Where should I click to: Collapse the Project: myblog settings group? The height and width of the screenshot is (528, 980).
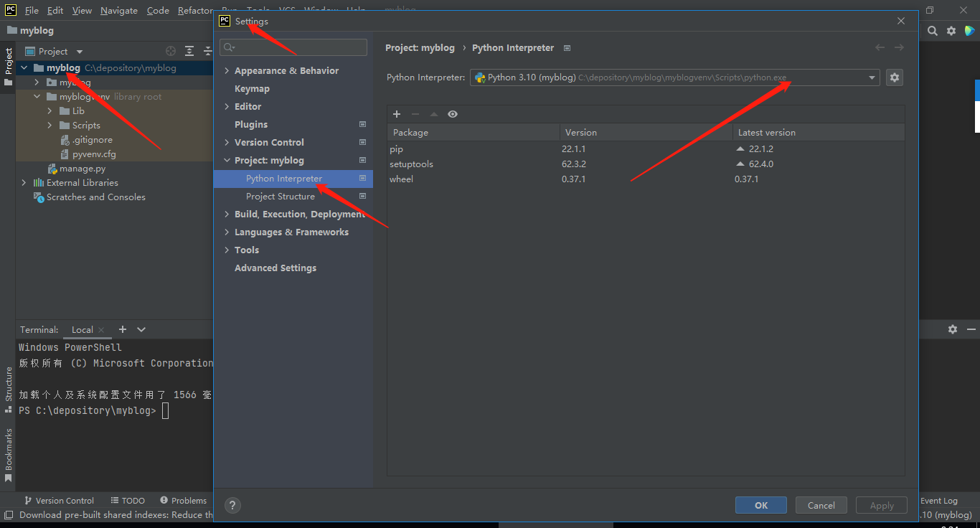[227, 161]
